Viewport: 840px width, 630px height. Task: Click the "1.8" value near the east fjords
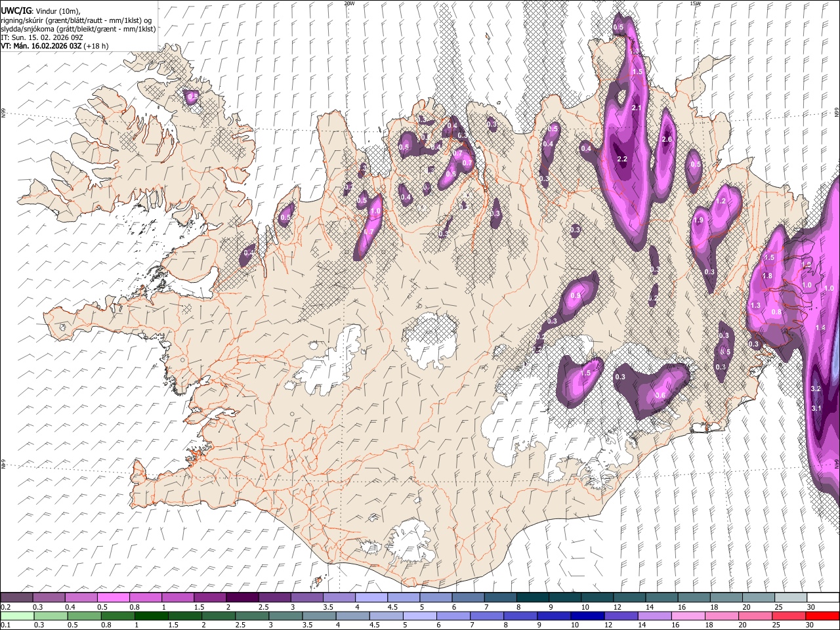(768, 276)
